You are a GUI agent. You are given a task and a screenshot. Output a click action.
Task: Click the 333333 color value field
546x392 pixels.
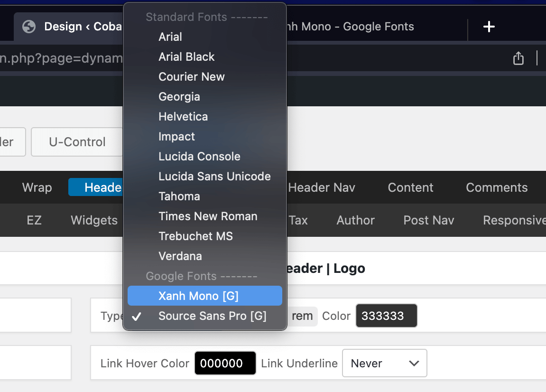coord(386,316)
